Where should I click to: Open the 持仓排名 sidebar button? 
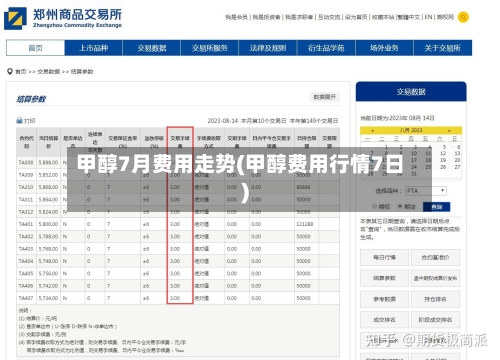435,299
